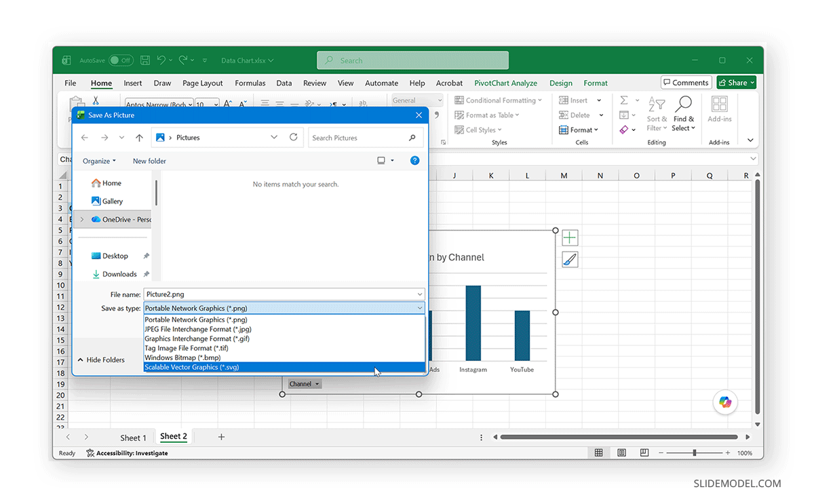This screenshot has height=504, width=814.
Task: Select Downloads in navigation pane
Action: pos(115,274)
